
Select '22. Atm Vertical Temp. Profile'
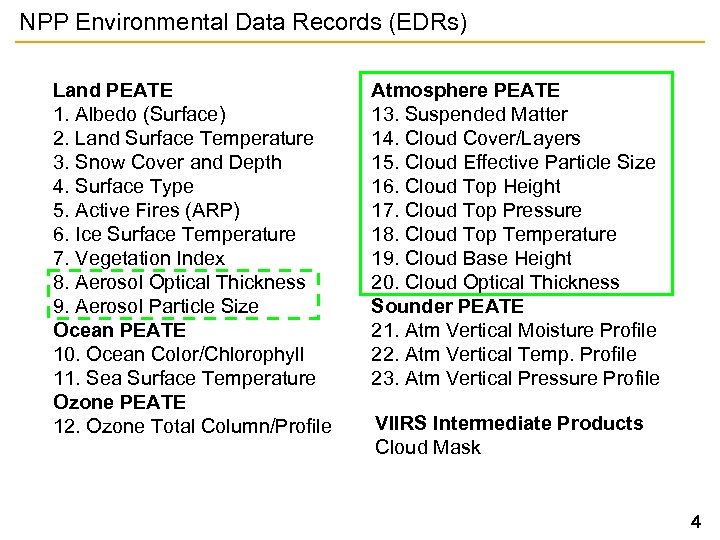point(504,354)
